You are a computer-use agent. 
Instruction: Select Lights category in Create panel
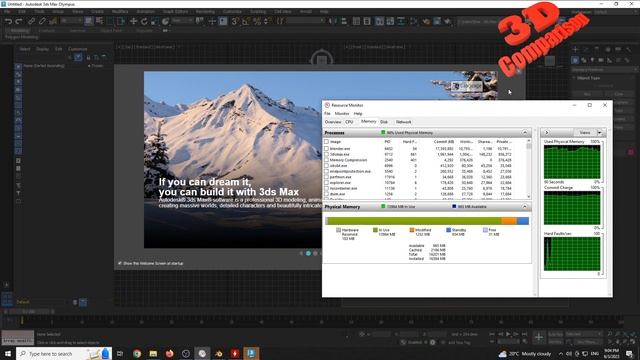[x=592, y=60]
